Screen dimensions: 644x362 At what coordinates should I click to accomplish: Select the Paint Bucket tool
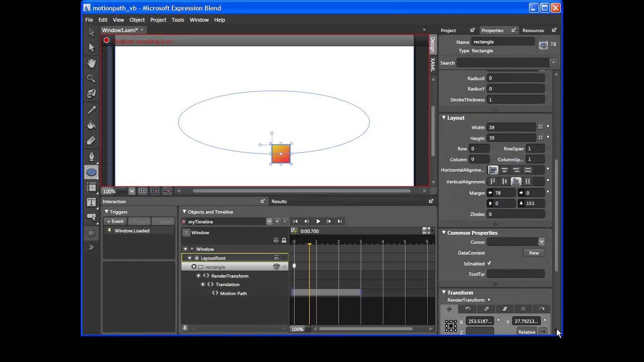coord(91,125)
